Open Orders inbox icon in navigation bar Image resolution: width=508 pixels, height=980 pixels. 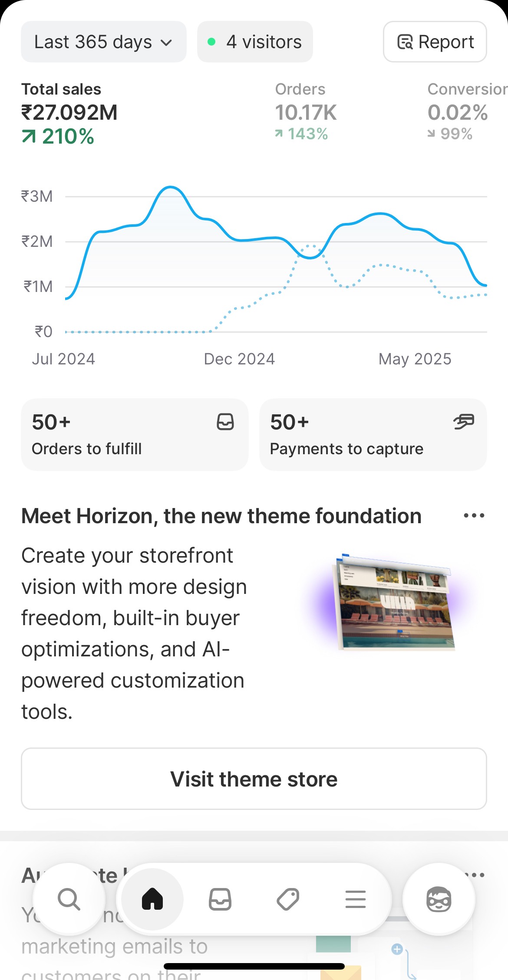pos(220,899)
